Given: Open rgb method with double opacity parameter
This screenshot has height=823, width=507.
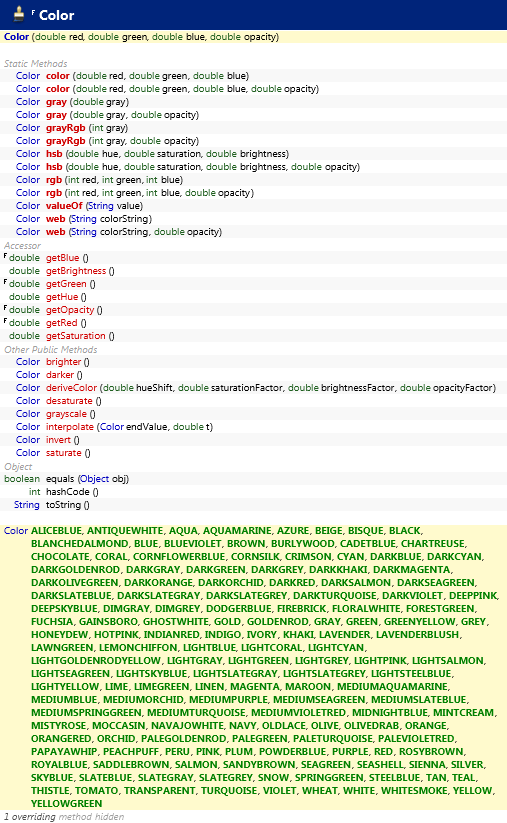Looking at the screenshot, I should 54,193.
